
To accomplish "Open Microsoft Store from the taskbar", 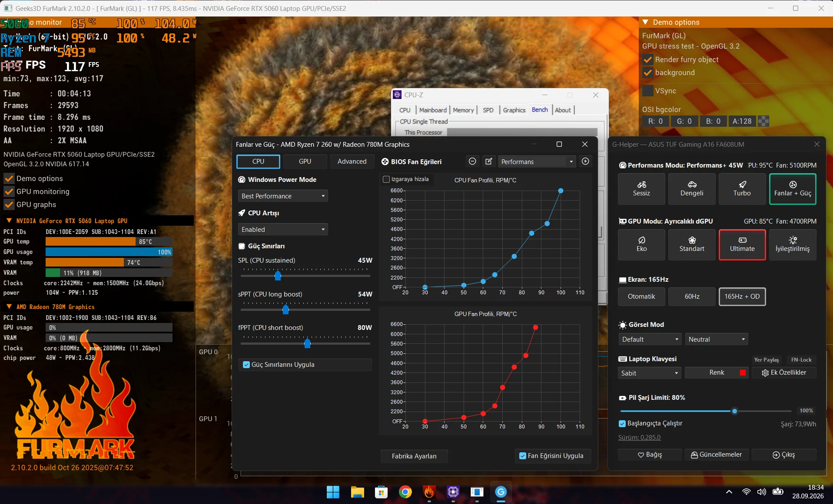I will [381, 492].
